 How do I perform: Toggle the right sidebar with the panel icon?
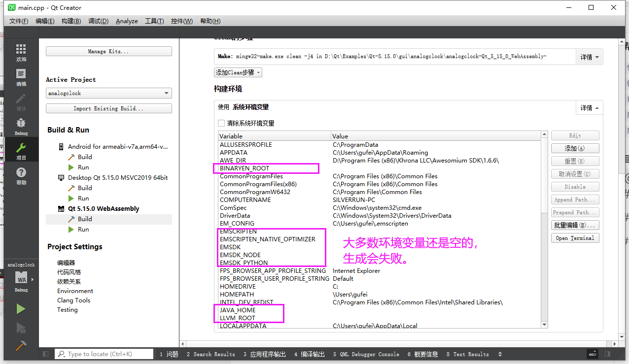(x=607, y=354)
